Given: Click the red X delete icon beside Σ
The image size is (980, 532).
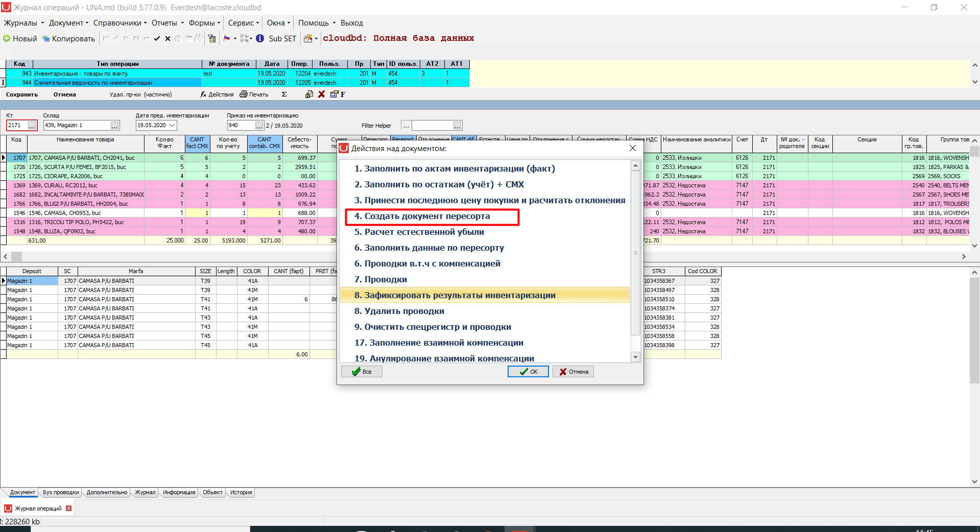Looking at the screenshot, I should pos(322,94).
